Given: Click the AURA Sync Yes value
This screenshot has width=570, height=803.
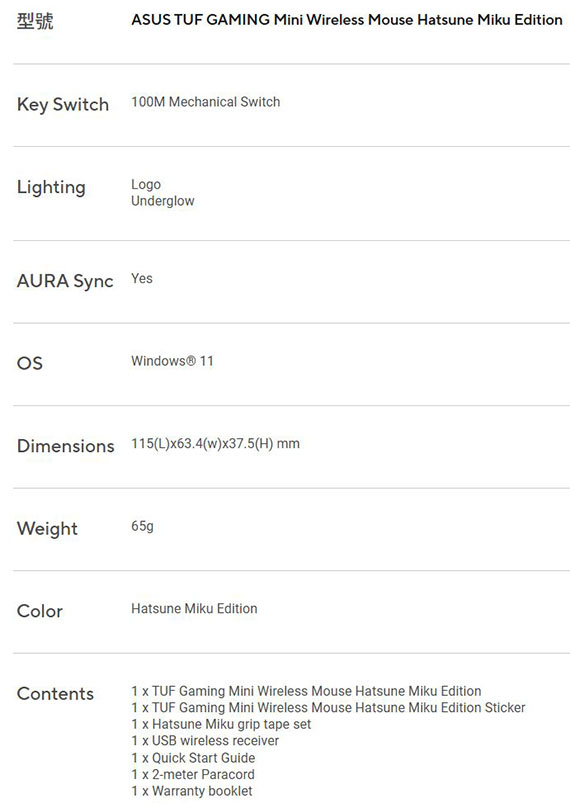Looking at the screenshot, I should tap(142, 279).
